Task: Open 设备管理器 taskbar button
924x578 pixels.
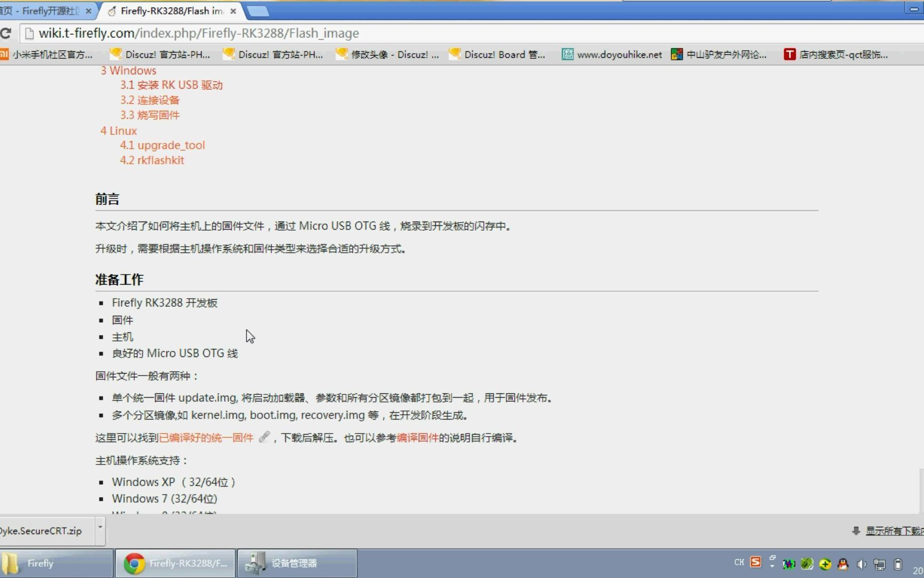Action: click(297, 564)
